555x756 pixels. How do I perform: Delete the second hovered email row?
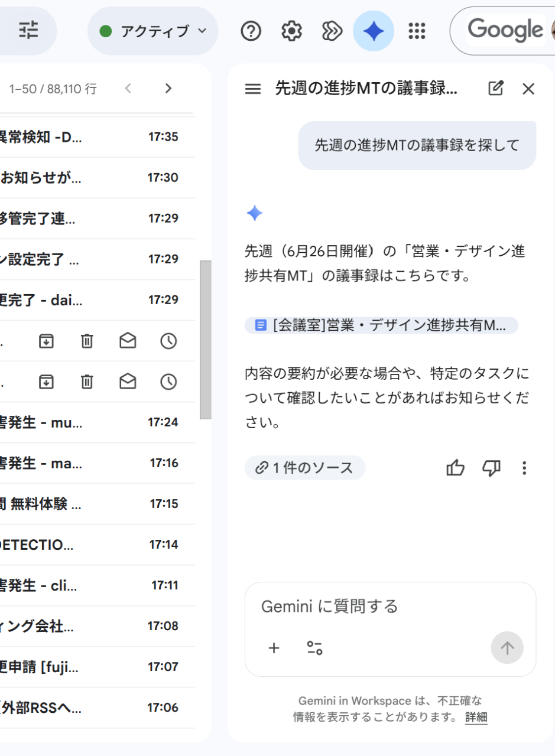87,382
